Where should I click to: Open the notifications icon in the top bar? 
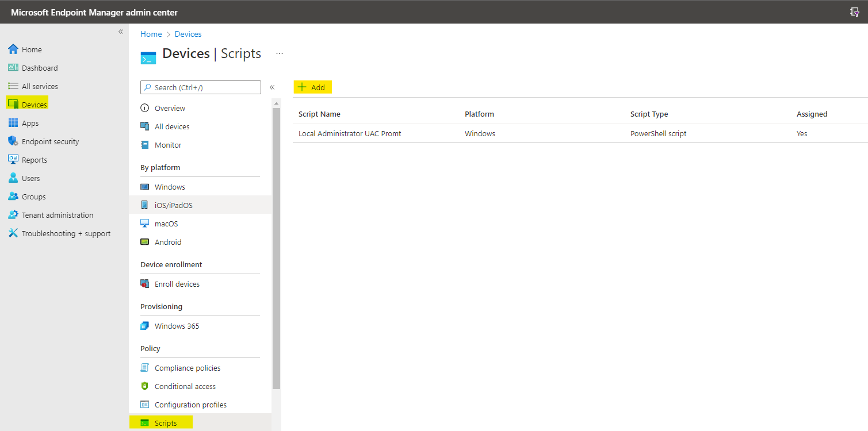coord(854,11)
